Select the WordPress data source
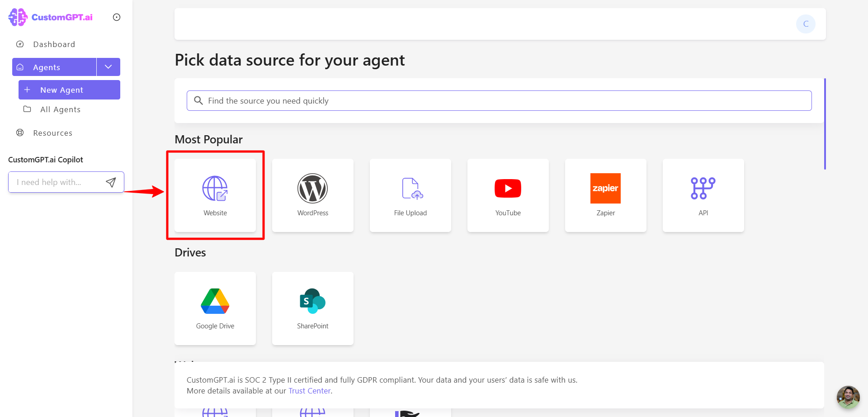 pyautogui.click(x=313, y=195)
